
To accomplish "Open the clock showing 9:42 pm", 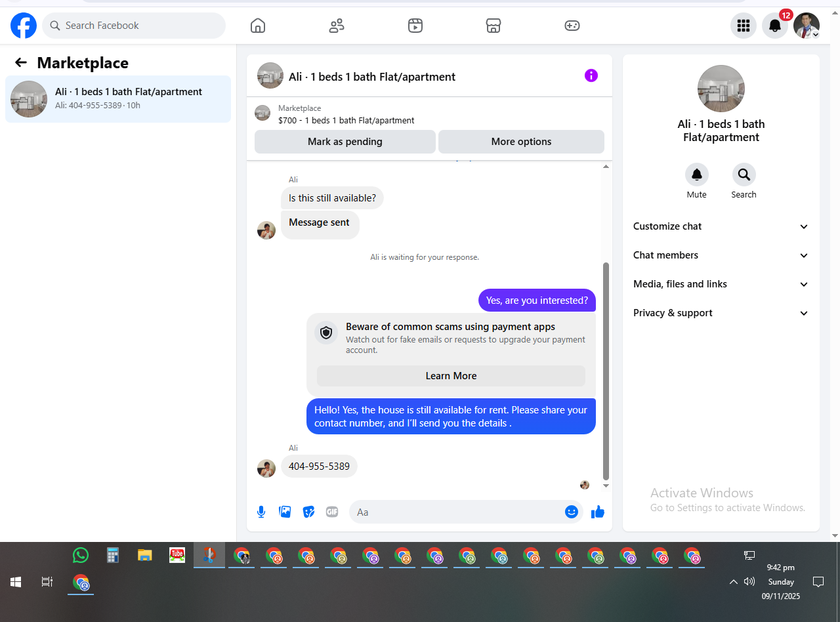I will tap(781, 582).
